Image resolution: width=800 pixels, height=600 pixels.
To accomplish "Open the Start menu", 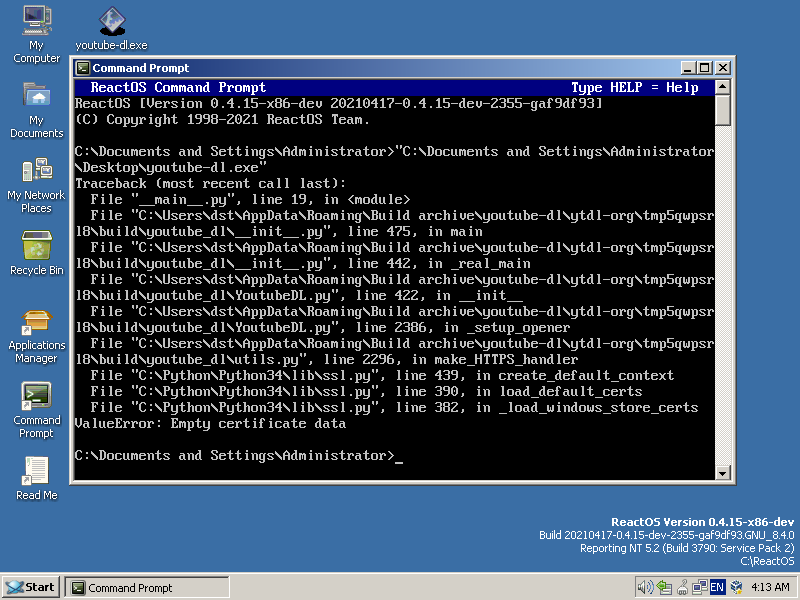I will 30,587.
